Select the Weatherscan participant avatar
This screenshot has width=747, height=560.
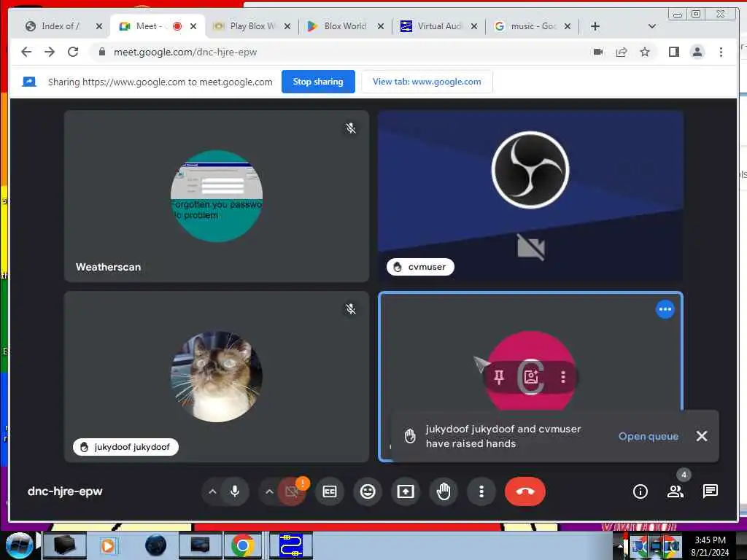pos(217,195)
